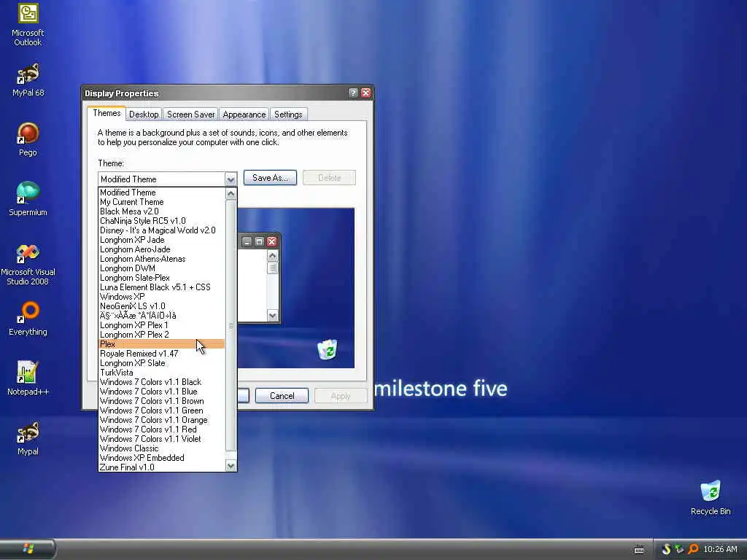Select Longhorn XP Plex 1 theme
This screenshot has height=560, width=747.
[161, 325]
